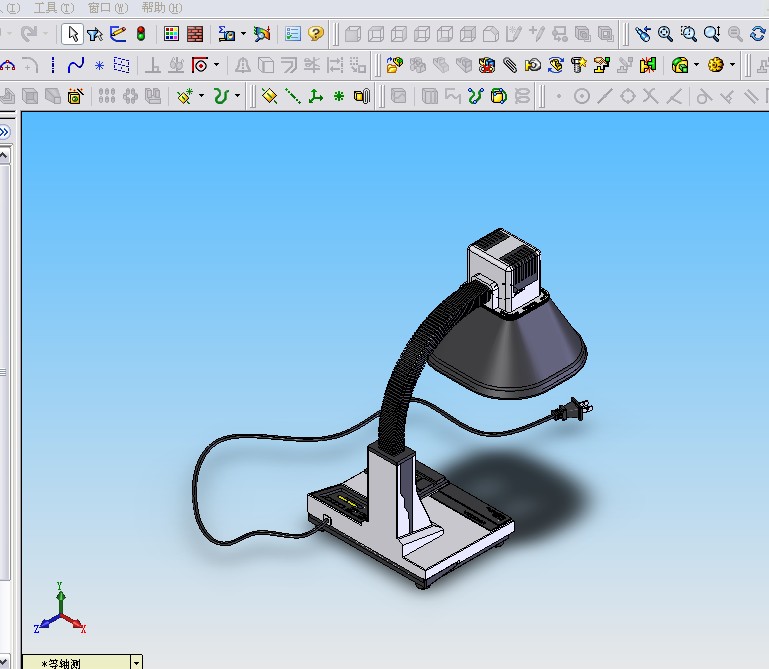Expand the dropdown beside the gear icon
The height and width of the screenshot is (669, 769).
(x=732, y=65)
